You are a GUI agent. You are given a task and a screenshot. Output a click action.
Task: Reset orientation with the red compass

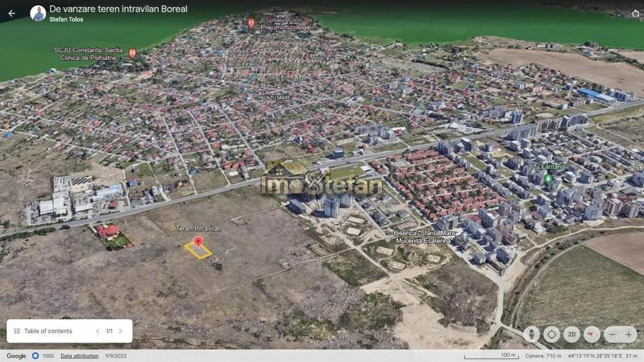tap(592, 335)
